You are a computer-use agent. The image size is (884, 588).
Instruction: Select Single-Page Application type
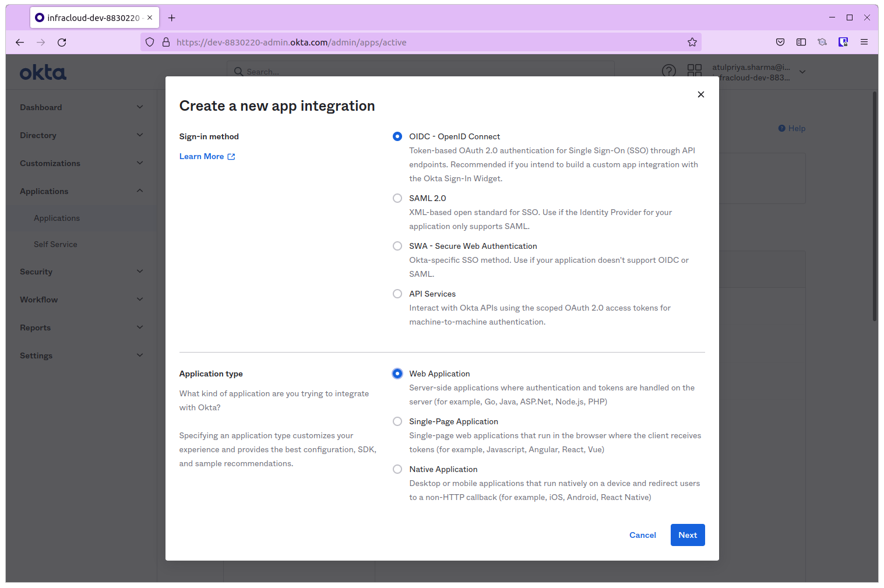[397, 421]
